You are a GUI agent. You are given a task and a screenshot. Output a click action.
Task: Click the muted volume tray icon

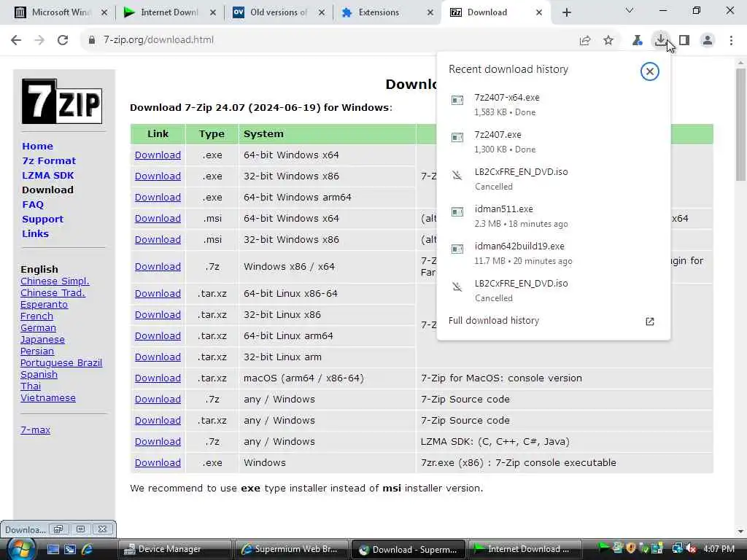coord(692,548)
